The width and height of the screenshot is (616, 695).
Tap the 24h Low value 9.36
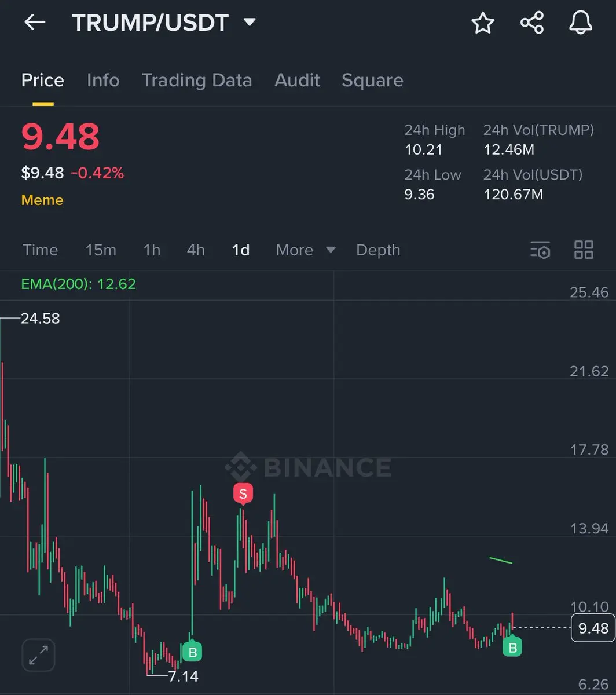[x=419, y=194]
